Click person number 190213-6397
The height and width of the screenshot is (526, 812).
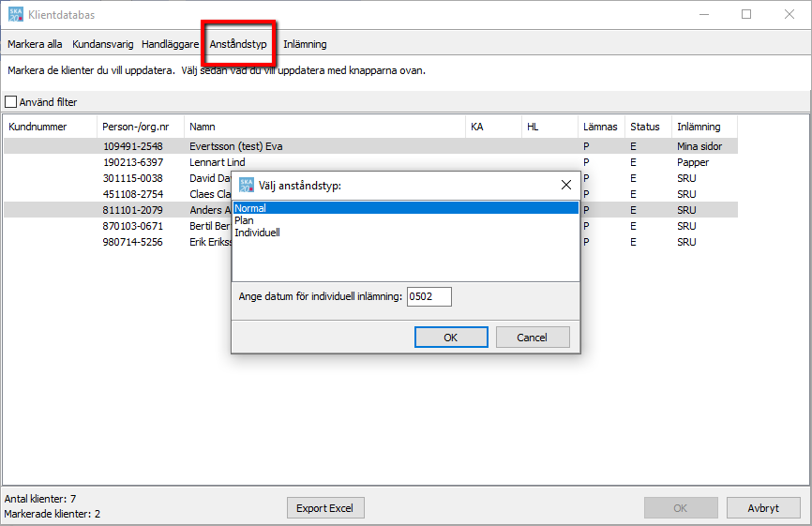click(132, 162)
